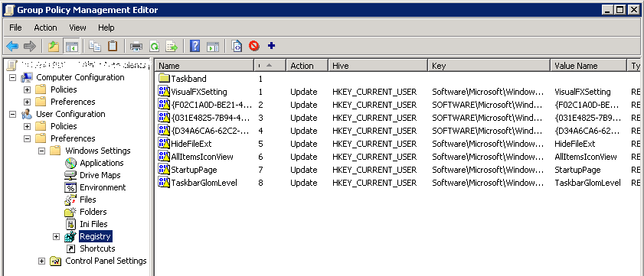Click the StartupPage value name cell
Screen dimensions: 644x276
[577, 170]
